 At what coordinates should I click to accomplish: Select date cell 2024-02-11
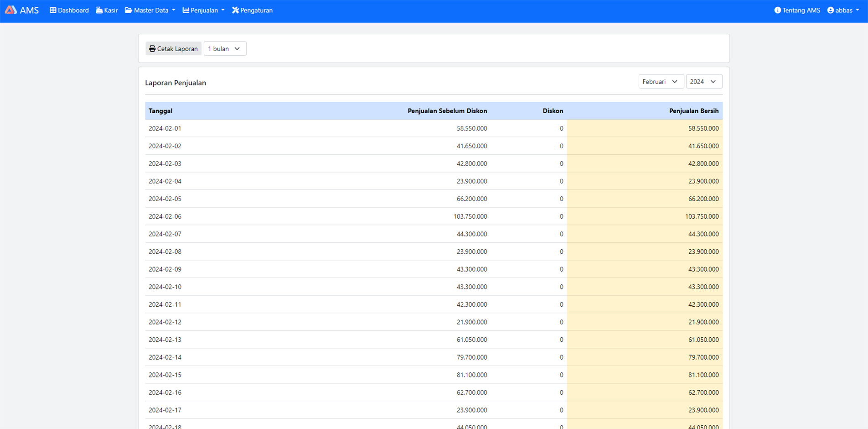coord(165,304)
